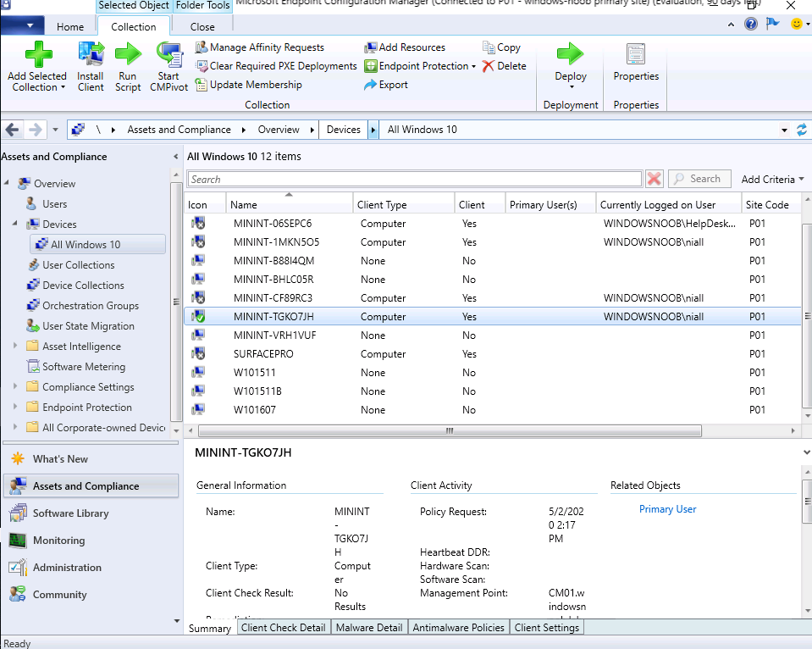Expand the arrow after Devices in the breadcrumb
The width and height of the screenshot is (812, 649).
[373, 130]
